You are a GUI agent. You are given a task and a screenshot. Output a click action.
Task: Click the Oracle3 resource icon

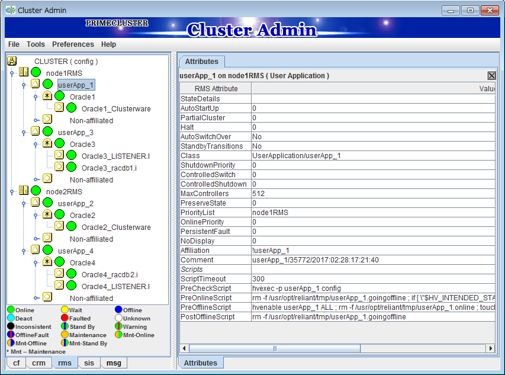point(47,143)
